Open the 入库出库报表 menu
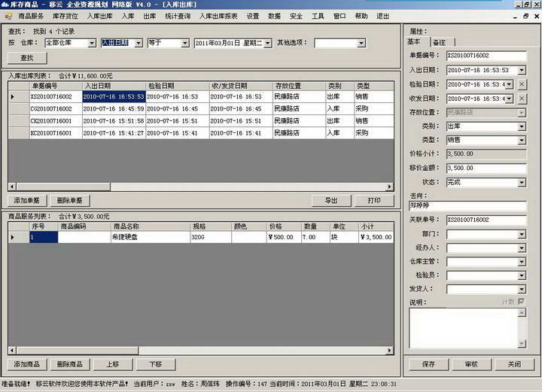This screenshot has height=392, width=542. pos(218,16)
